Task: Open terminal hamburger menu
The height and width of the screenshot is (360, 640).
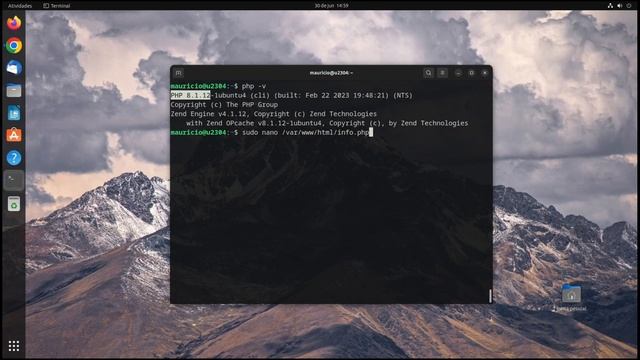Action: [442, 73]
